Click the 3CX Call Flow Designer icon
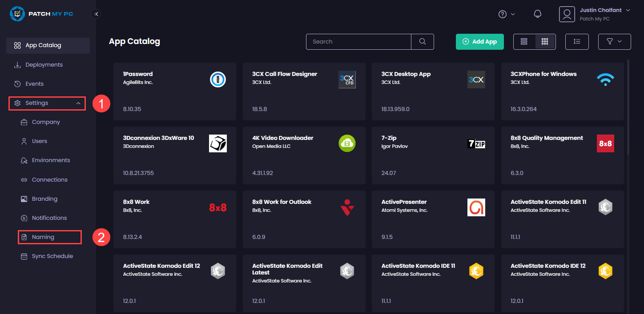This screenshot has width=644, height=314. coord(347,79)
